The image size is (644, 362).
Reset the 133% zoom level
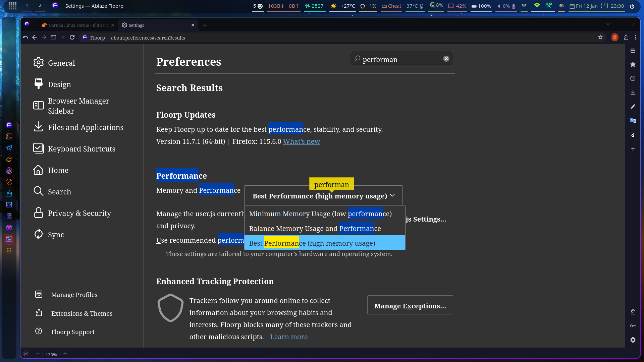tap(51, 355)
